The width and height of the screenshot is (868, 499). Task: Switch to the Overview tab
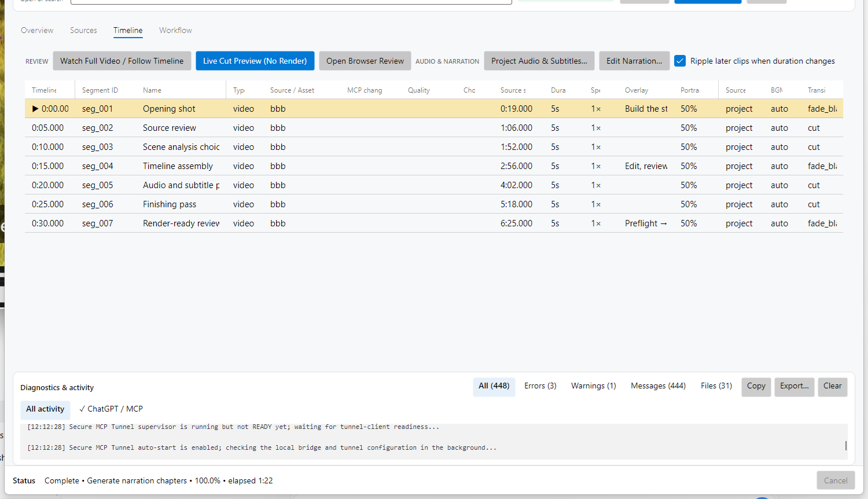pos(37,30)
